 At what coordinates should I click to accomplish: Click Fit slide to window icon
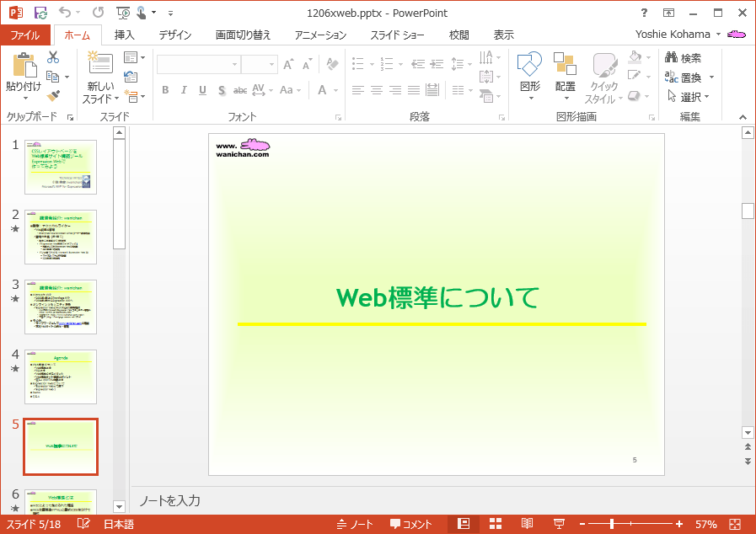click(x=735, y=524)
